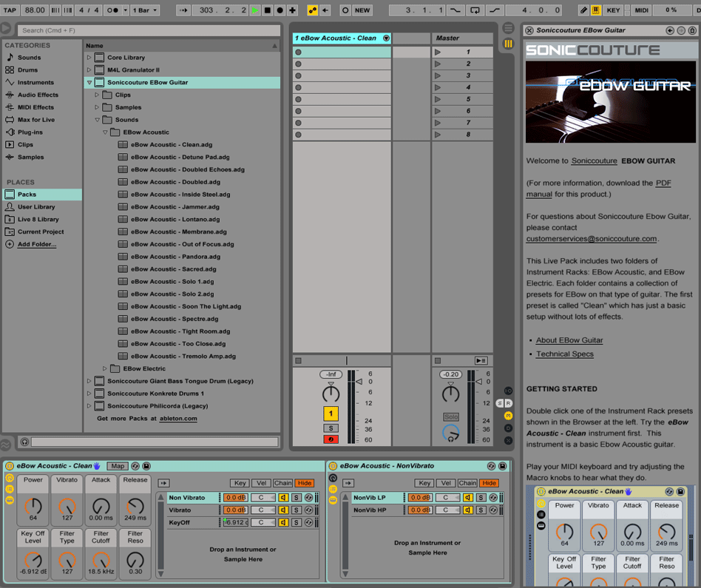The image size is (701, 588).
Task: Toggle the Computer MIDI Keyboard icon
Action: [x=596, y=10]
